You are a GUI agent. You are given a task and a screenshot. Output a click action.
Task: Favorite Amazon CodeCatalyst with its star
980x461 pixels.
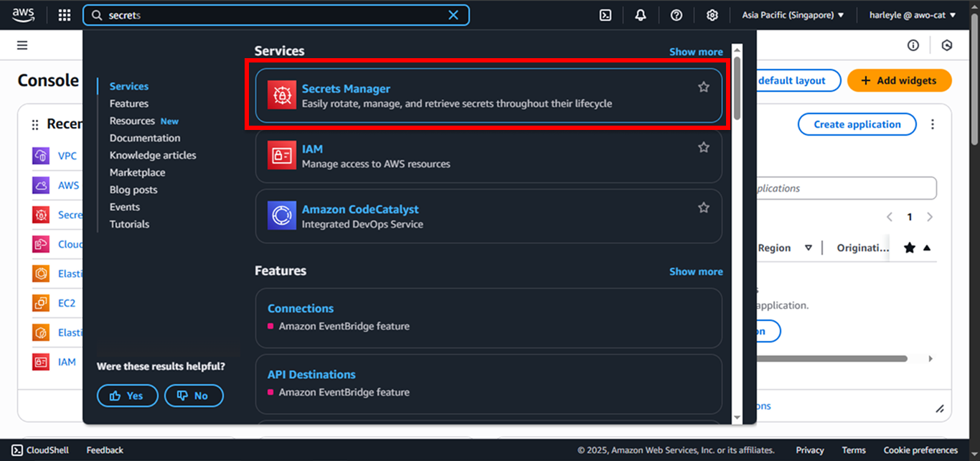click(x=704, y=208)
